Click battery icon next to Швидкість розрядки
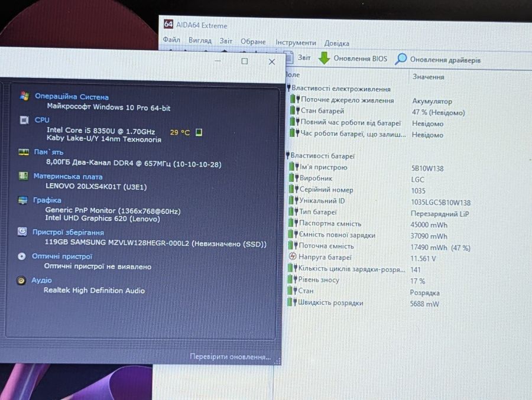This screenshot has height=400, width=532. pyautogui.click(x=292, y=302)
